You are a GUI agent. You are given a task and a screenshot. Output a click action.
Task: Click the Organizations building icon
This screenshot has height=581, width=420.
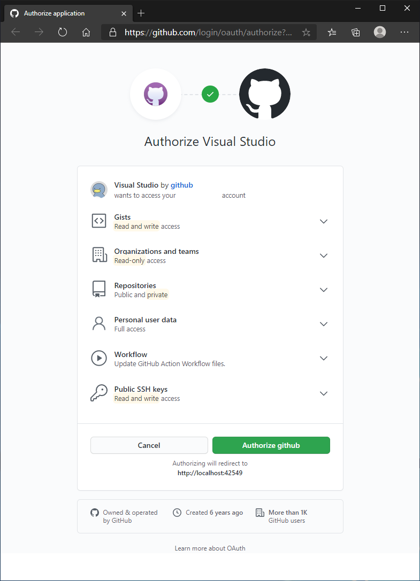tap(99, 255)
